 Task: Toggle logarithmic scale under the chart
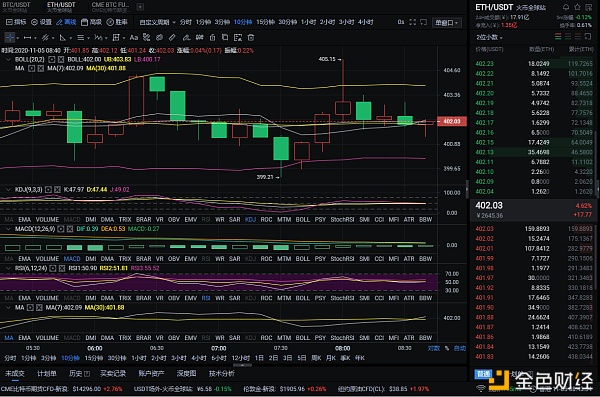point(433,348)
